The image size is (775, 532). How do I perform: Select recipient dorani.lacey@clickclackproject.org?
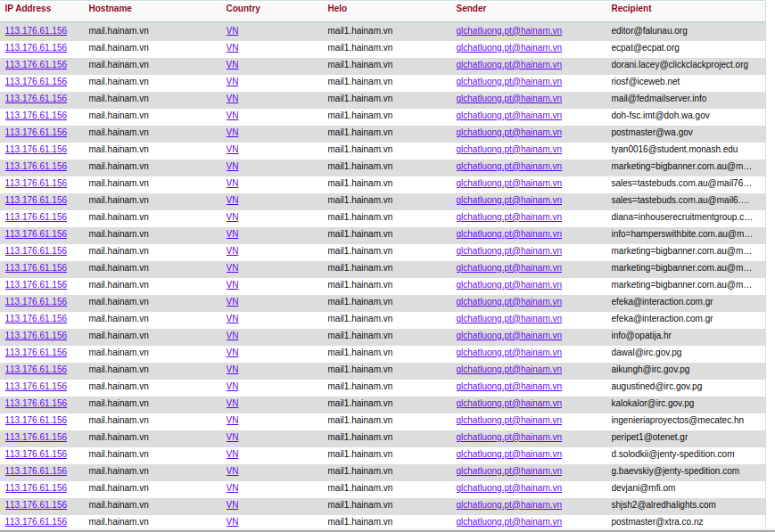[x=680, y=65]
